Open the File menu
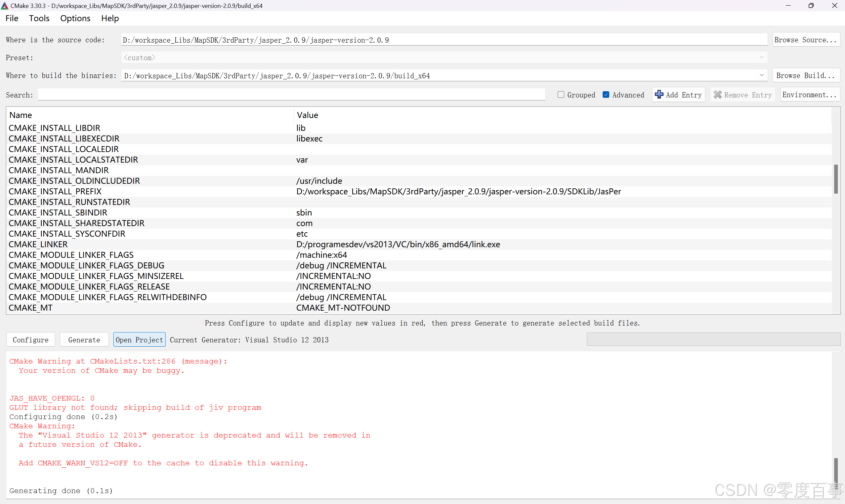 (12, 18)
